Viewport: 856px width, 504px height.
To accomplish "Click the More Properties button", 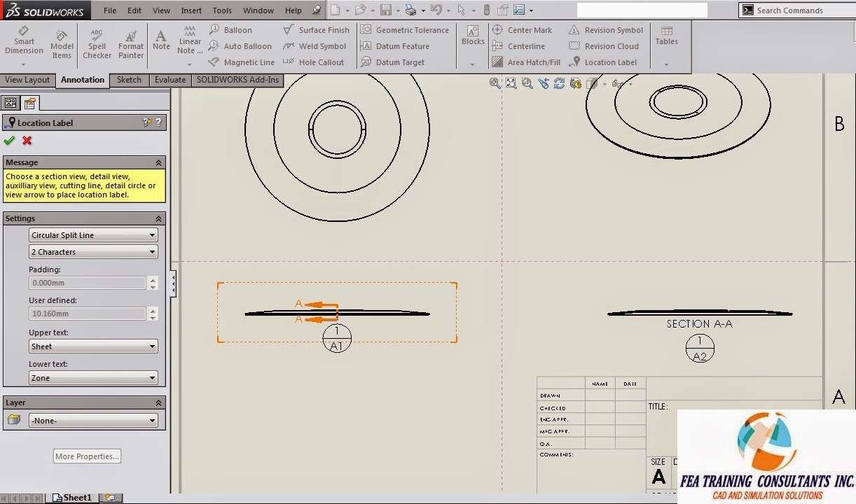I will (x=86, y=456).
